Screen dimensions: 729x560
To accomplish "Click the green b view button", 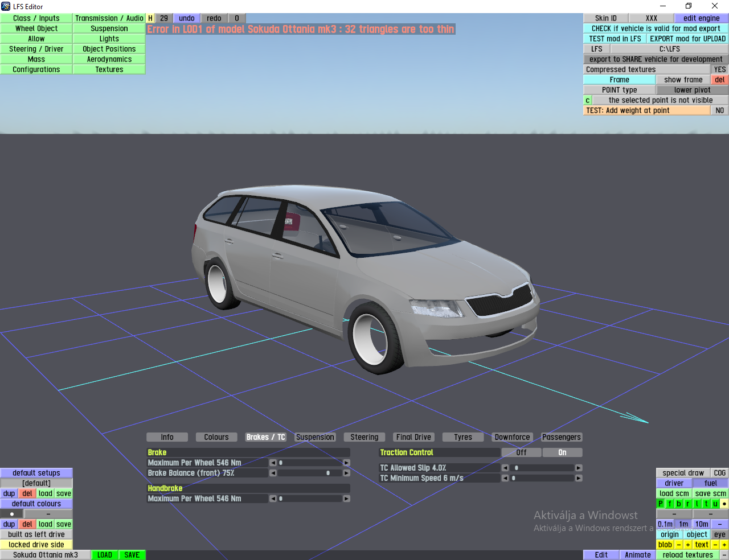I will pos(679,504).
